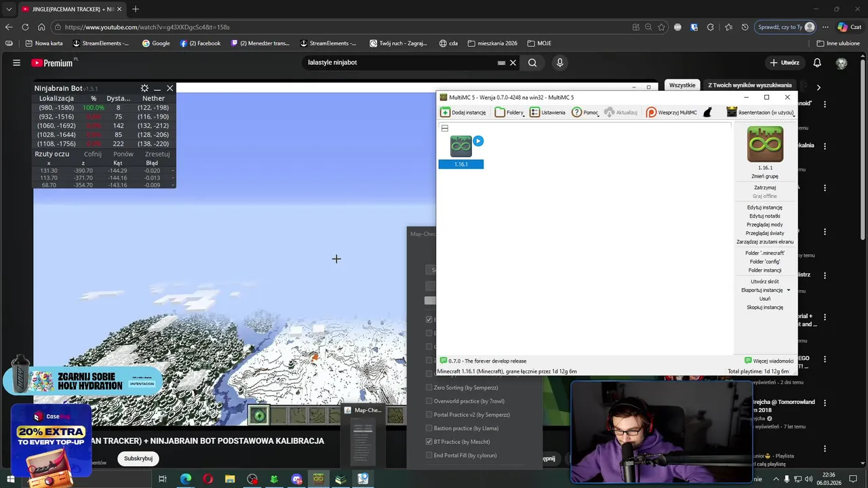Open File Explorer from the taskbar
This screenshot has height=488, width=868.
230,479
